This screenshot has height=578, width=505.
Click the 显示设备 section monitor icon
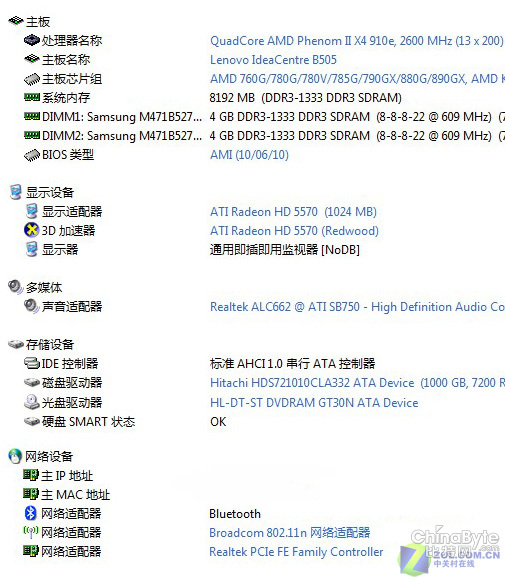15,192
